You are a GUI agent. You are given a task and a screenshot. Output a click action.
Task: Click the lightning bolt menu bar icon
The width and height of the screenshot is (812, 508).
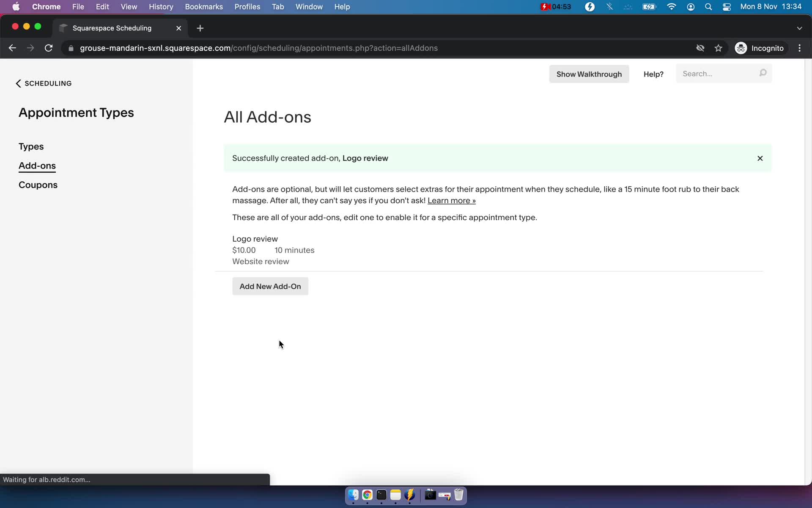point(590,7)
